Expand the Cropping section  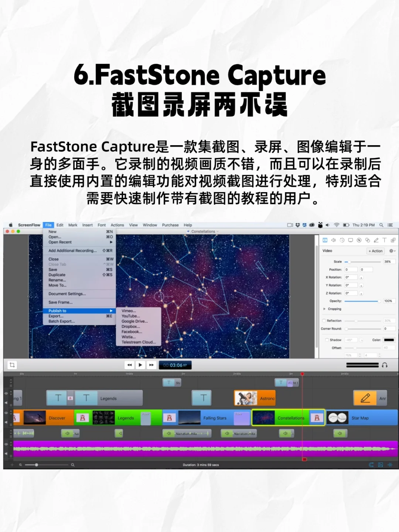(325, 309)
